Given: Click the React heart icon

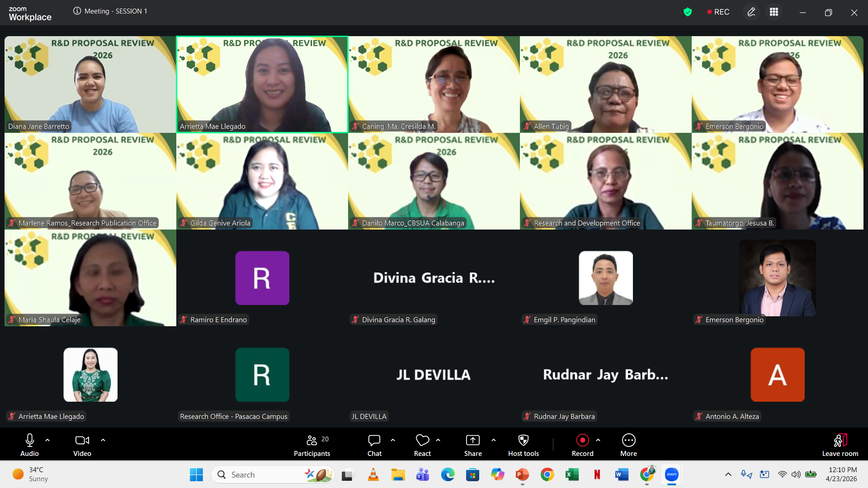Looking at the screenshot, I should coord(422,440).
